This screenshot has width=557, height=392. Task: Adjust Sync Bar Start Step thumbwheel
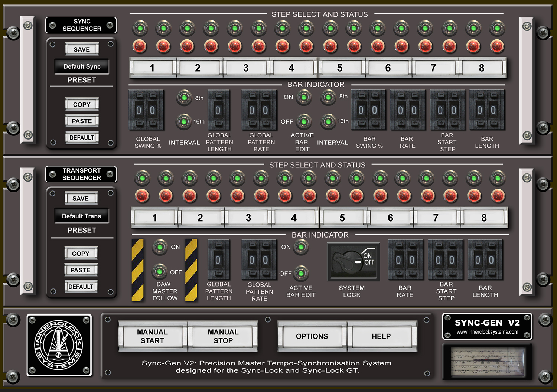[x=447, y=110]
